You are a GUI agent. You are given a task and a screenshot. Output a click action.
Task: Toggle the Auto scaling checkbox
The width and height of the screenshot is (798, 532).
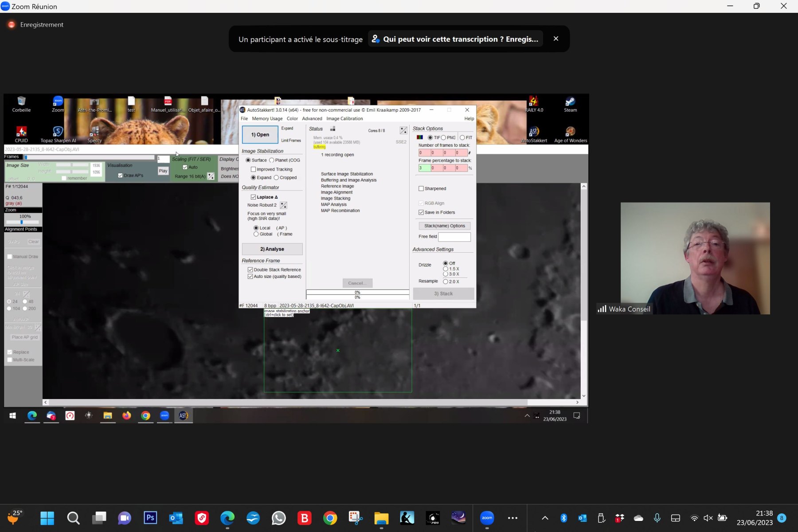[185, 167]
